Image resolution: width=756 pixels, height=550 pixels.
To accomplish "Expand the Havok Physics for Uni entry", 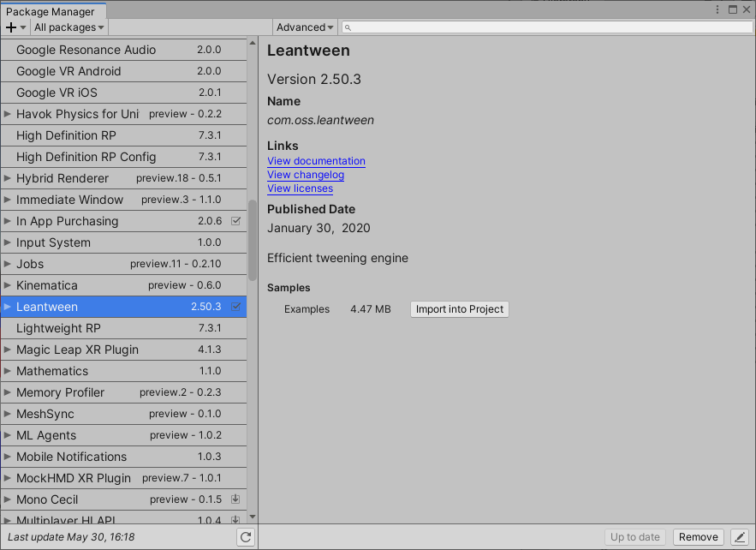I will [x=8, y=113].
